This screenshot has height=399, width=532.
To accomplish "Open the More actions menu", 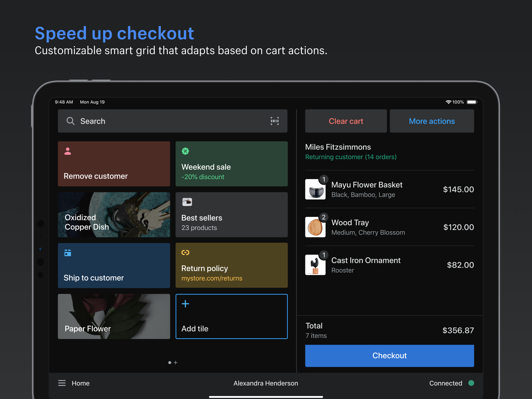I will pos(432,121).
